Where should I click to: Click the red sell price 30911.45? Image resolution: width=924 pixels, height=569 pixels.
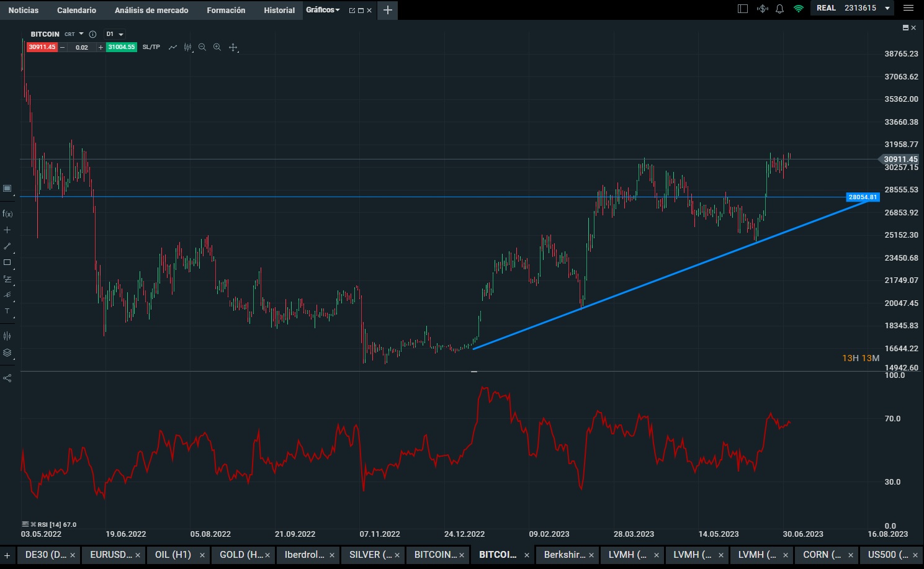click(x=42, y=47)
